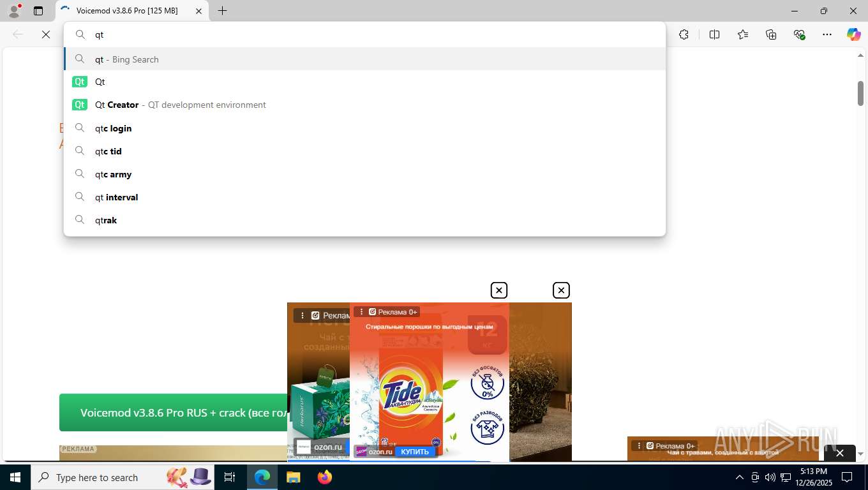Close the bottom-right Реклама ad banner
Viewport: 868px width, 490px height.
pos(840,452)
